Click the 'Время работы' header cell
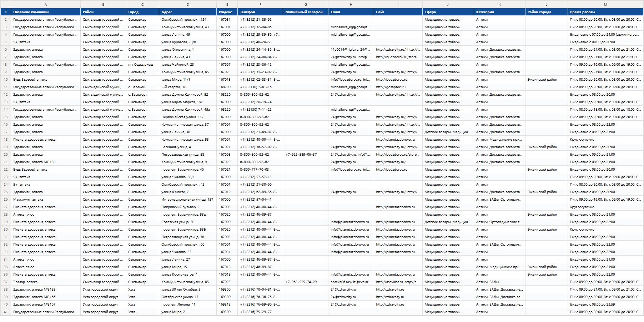 (606, 12)
